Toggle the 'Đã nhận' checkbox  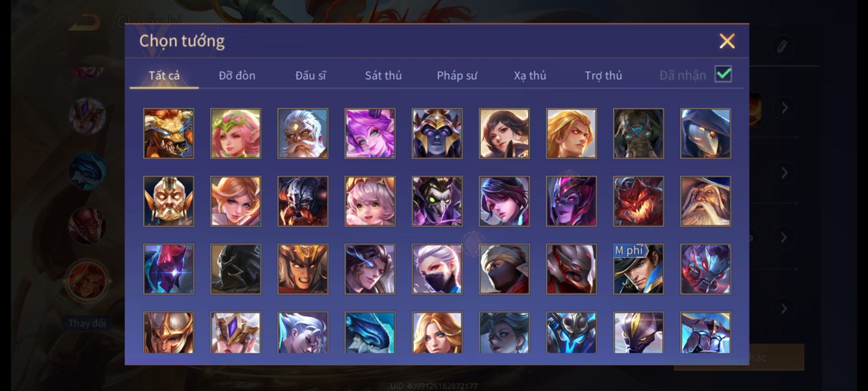pyautogui.click(x=723, y=74)
